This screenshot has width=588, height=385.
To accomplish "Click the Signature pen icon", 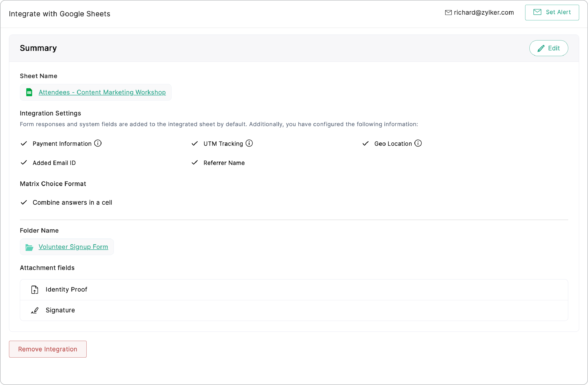I will 35,310.
